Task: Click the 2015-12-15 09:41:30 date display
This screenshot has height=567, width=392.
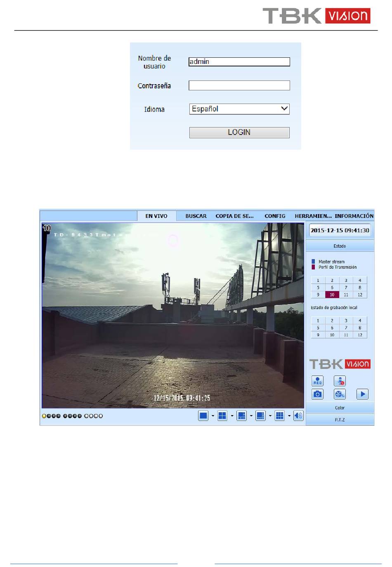Action: (340, 230)
